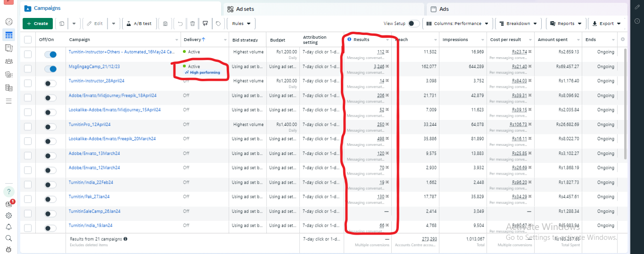Image resolution: width=644 pixels, height=254 pixels.
Task: Turn on the TurnitinPro_12April24 campaign toggle
Action: click(50, 127)
